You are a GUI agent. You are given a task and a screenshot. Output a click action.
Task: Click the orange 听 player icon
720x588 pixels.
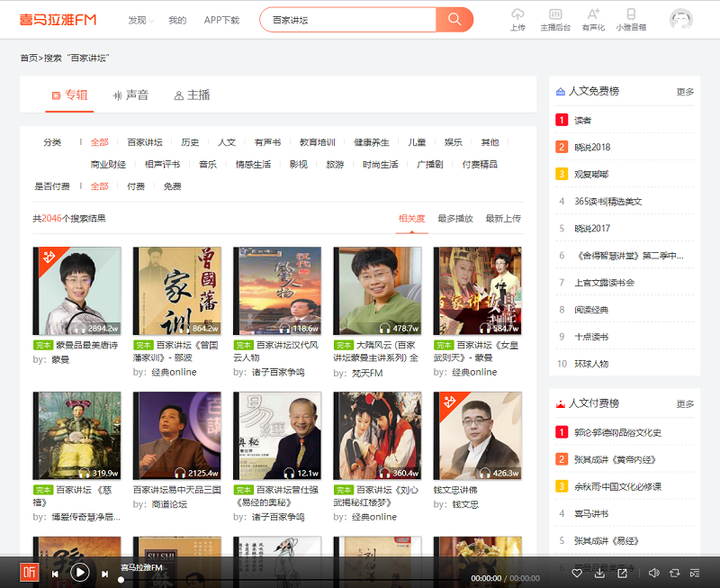click(x=30, y=573)
